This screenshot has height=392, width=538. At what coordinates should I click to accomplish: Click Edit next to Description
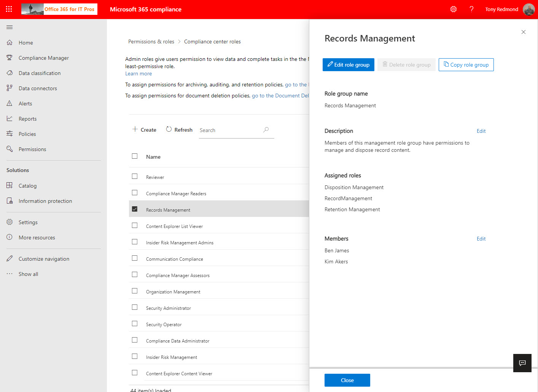(481, 131)
